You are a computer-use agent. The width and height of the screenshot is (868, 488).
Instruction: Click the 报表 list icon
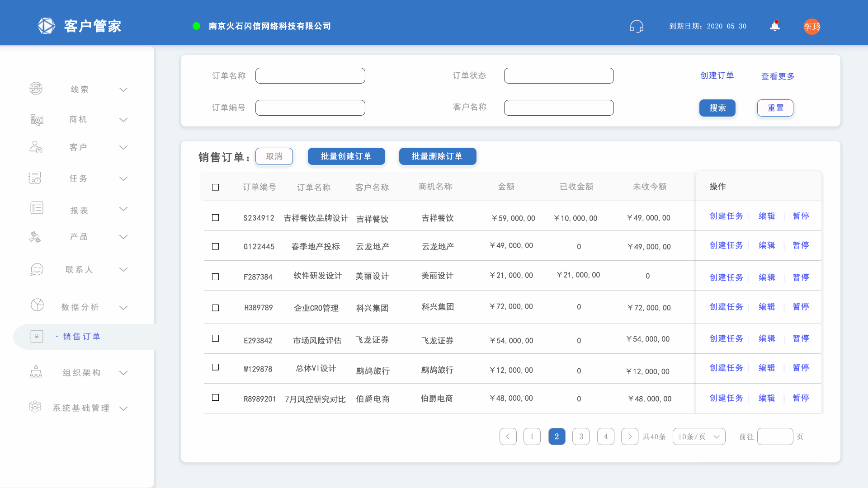[37, 208]
